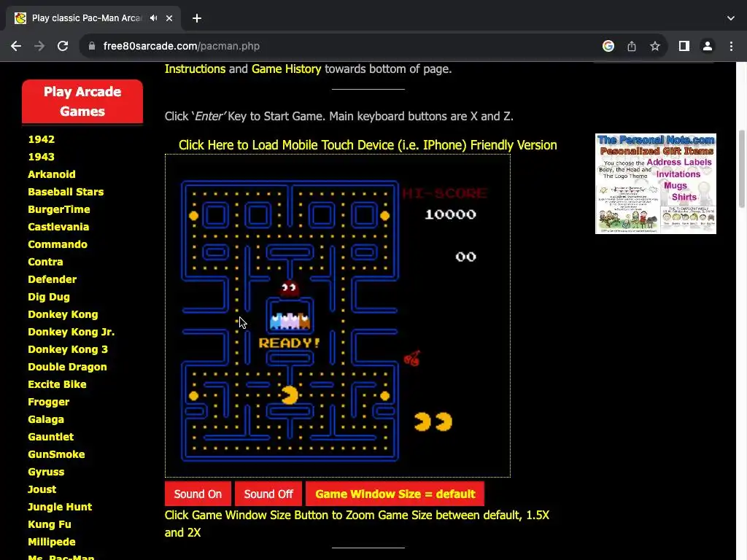Screen dimensions: 747x560
Task: Click the yellow Pac-Man character in maze
Action: click(289, 395)
